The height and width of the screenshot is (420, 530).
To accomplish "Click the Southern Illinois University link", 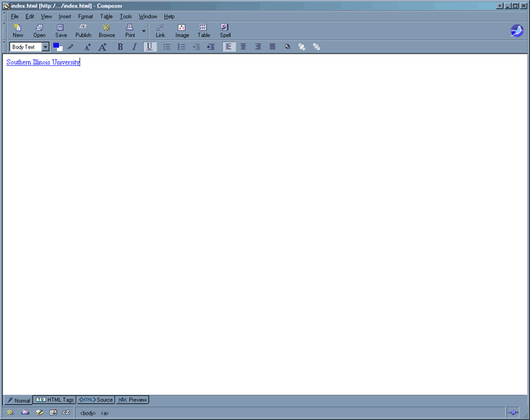I will click(42, 62).
